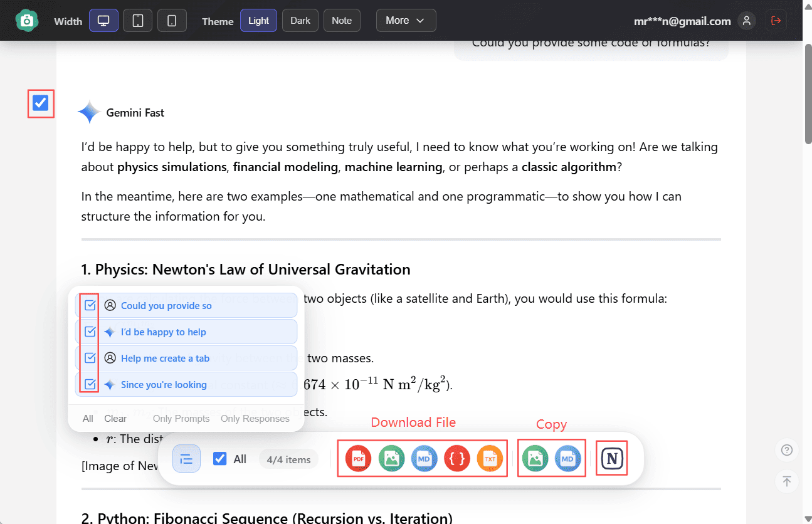This screenshot has width=812, height=524.
Task: Click Only Prompts filter
Action: tap(181, 418)
